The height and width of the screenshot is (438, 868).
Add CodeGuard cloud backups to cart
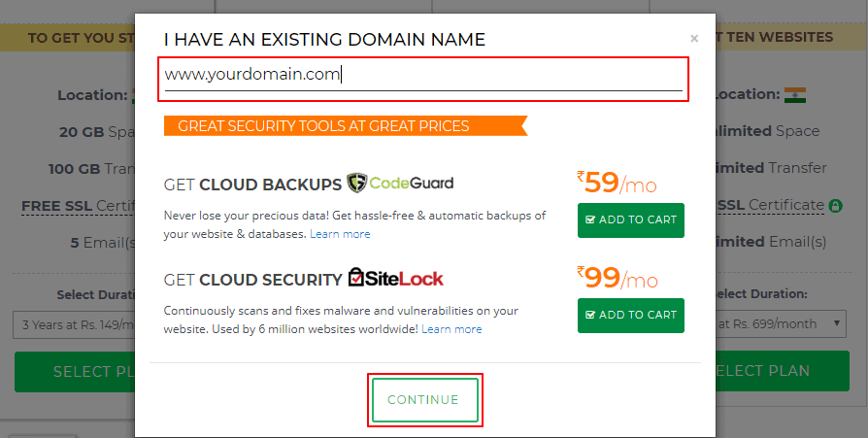tap(631, 219)
